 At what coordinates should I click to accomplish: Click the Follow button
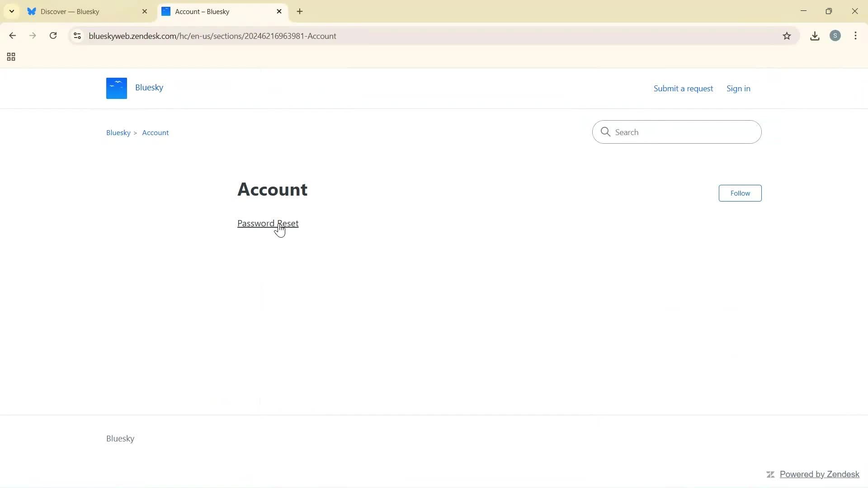click(x=740, y=193)
